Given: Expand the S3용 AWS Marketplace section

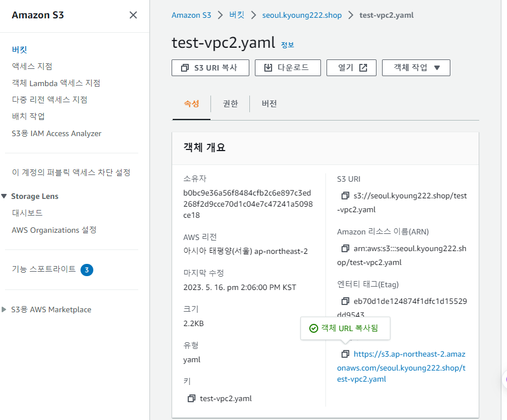Looking at the screenshot, I should [4, 309].
